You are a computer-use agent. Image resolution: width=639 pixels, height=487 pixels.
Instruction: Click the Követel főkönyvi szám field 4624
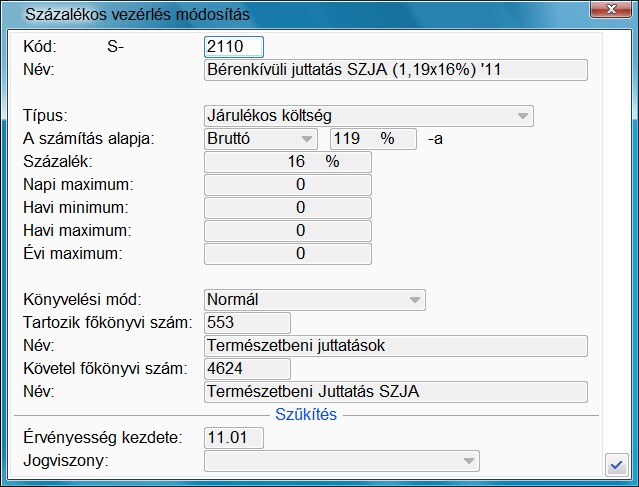tap(247, 369)
